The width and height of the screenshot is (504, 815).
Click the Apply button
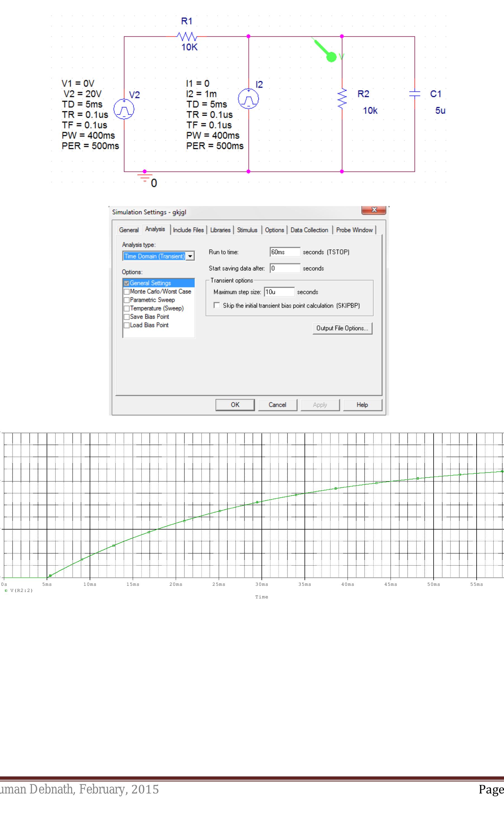[320, 405]
